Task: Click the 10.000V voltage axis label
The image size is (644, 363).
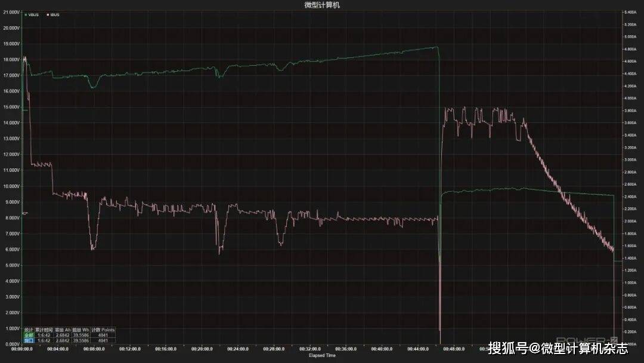Action: 11,186
